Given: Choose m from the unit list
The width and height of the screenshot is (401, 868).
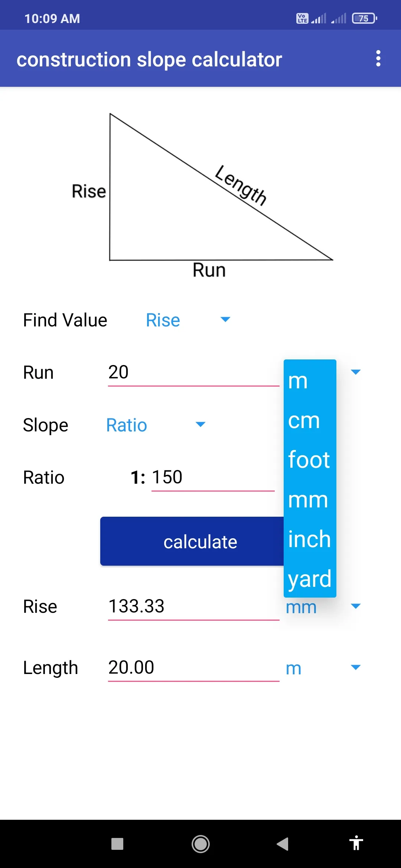Looking at the screenshot, I should [x=310, y=380].
